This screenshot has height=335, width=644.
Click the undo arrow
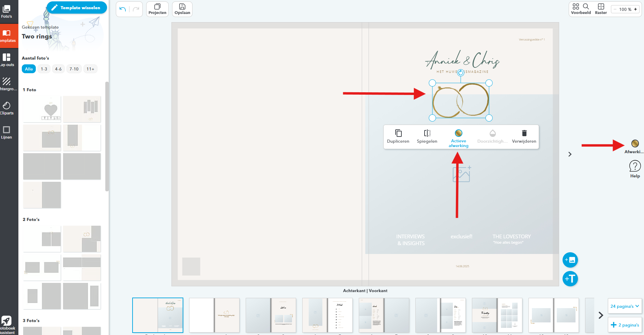[123, 9]
